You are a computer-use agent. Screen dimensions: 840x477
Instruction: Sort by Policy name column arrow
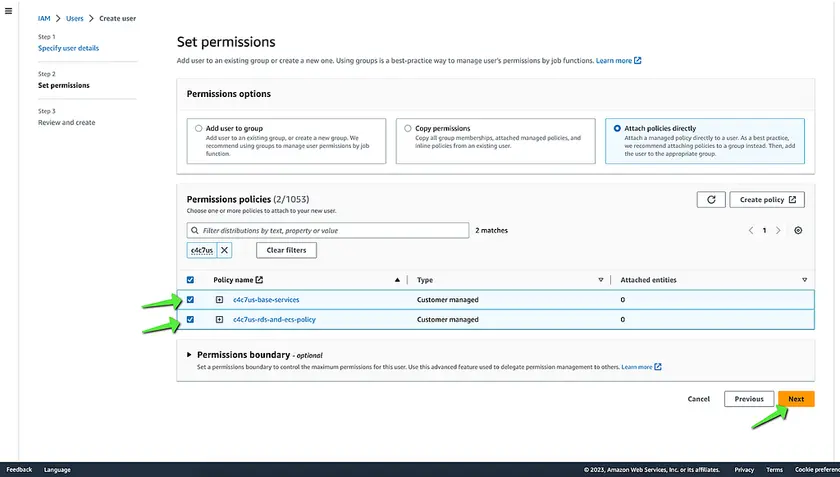tap(397, 280)
